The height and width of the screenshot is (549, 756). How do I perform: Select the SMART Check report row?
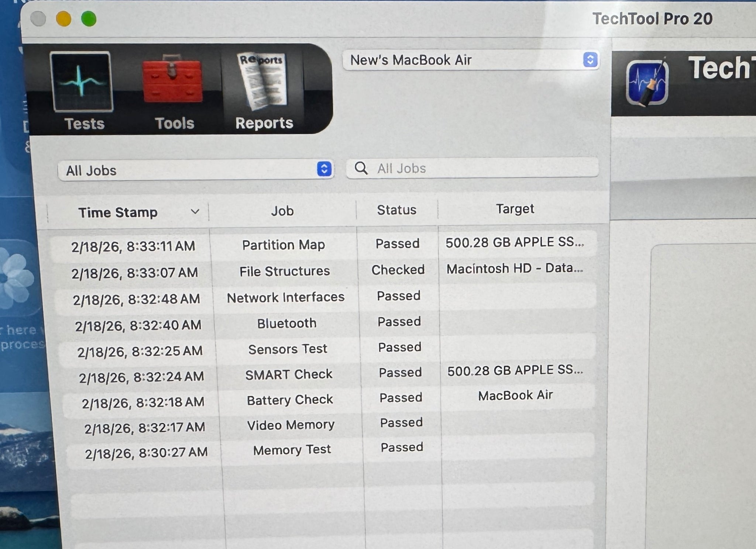coord(289,374)
